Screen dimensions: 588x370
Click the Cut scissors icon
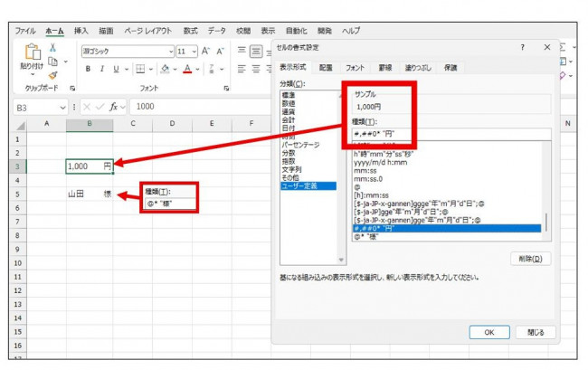[x=52, y=48]
